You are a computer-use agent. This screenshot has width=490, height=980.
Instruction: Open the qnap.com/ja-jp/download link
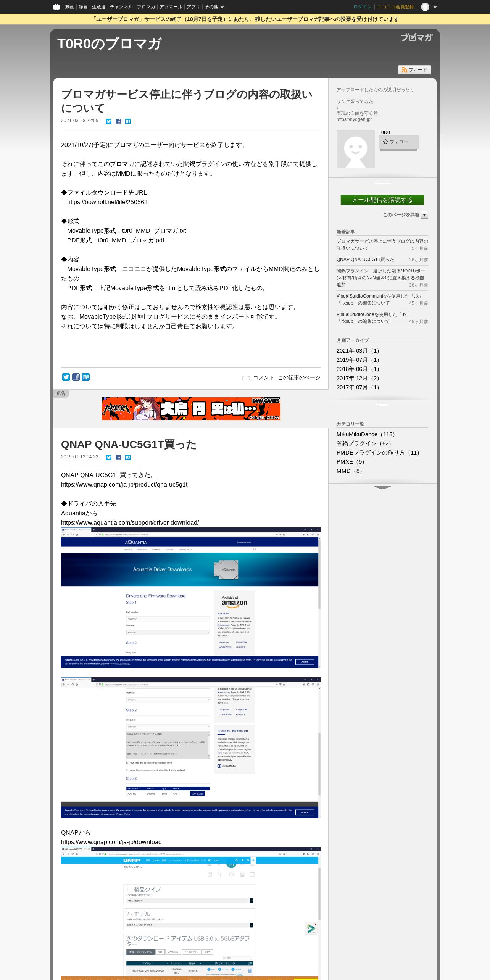click(x=111, y=842)
